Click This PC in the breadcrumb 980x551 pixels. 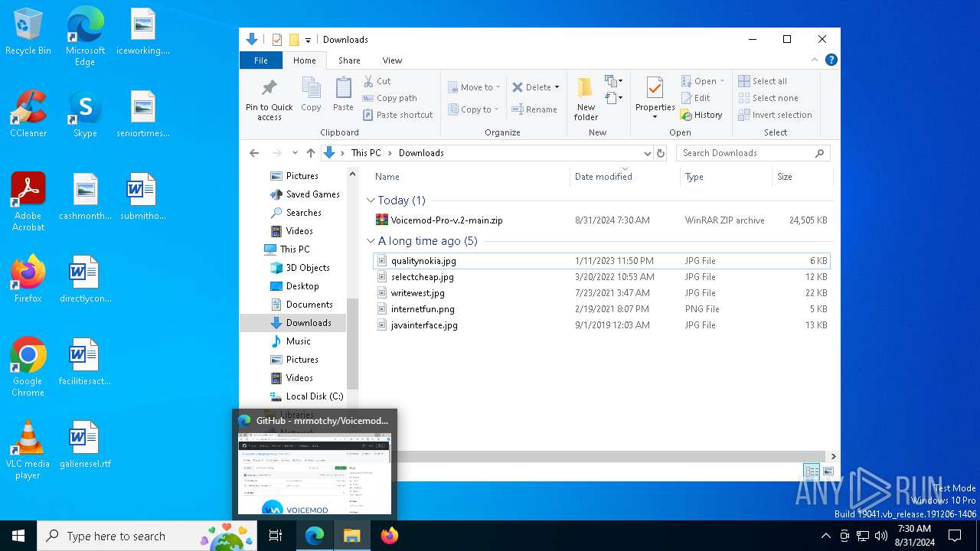(x=366, y=153)
